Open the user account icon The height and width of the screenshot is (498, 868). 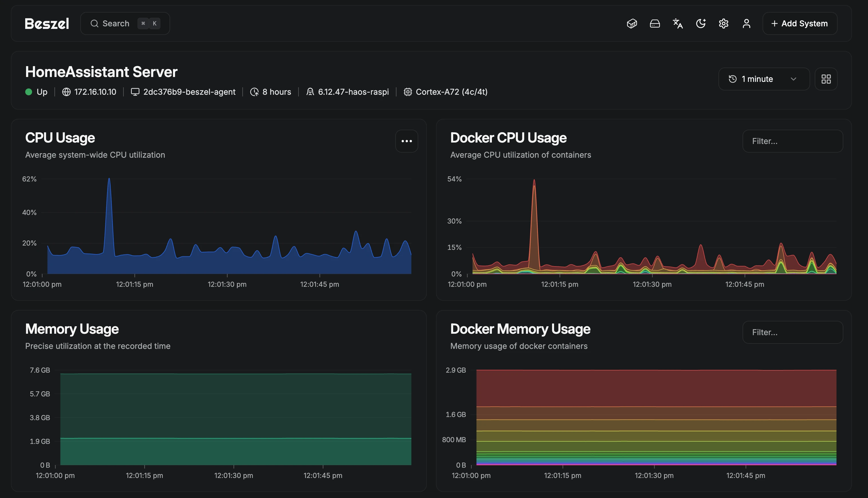coord(747,23)
